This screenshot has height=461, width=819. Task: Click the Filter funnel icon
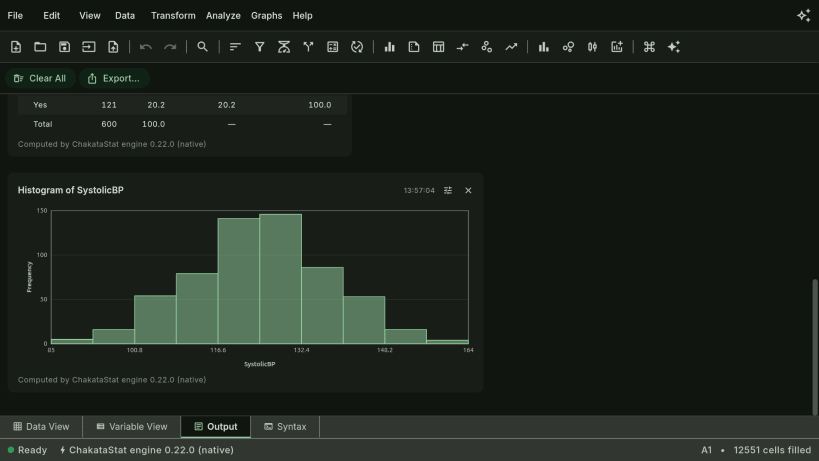[259, 47]
